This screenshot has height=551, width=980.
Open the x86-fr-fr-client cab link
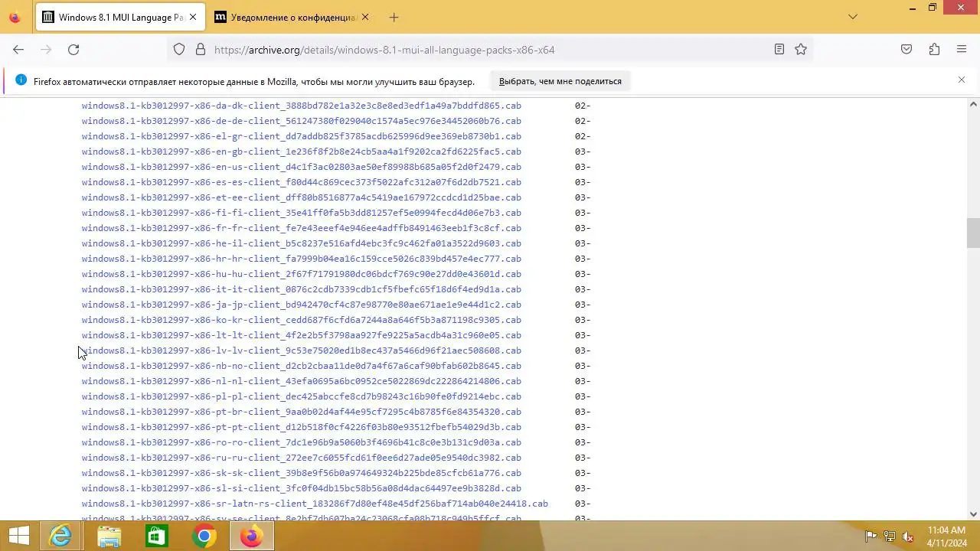302,228
